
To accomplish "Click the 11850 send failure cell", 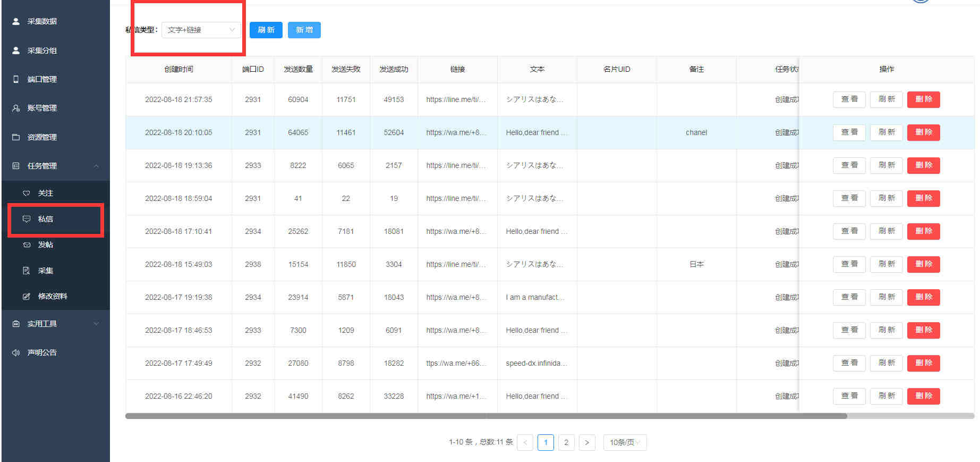I will [346, 264].
